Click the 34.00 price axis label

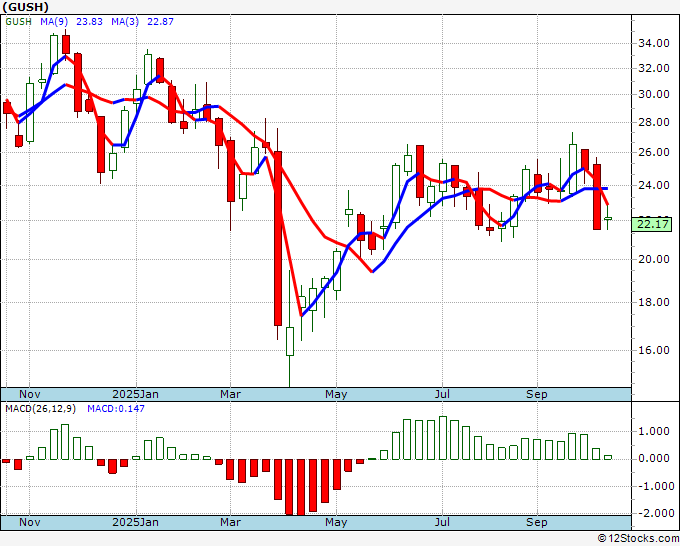pos(654,43)
